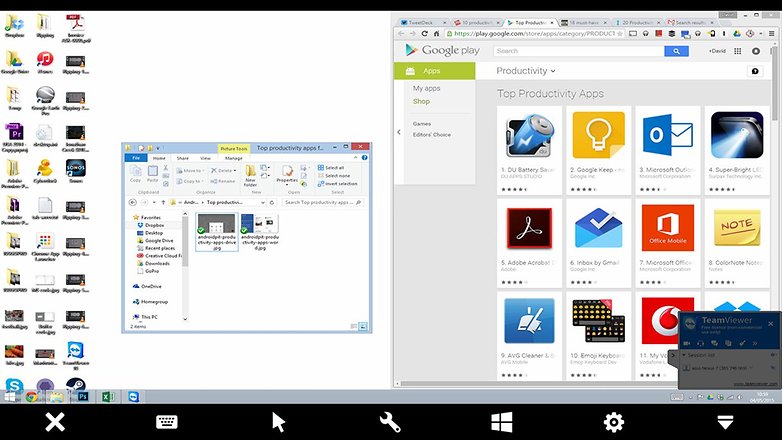This screenshot has height=440, width=782.
Task: Open ColorNote Notepad app card
Action: click(x=737, y=243)
